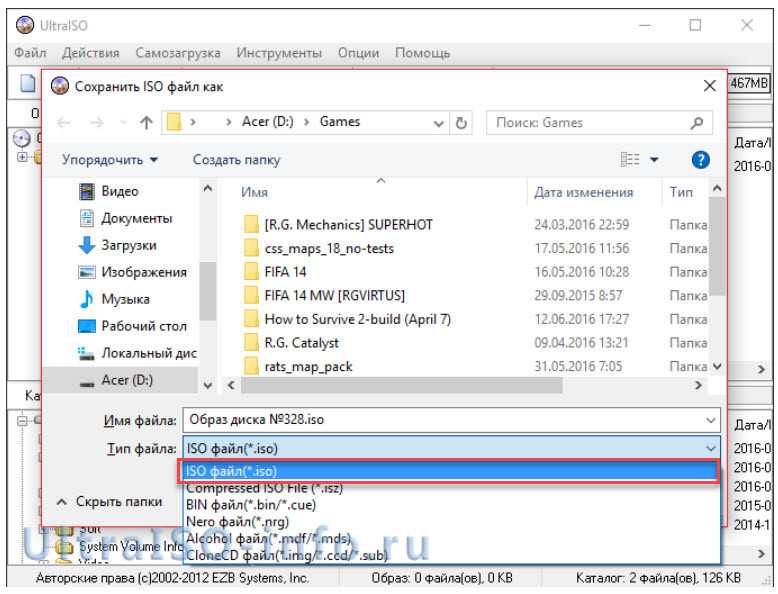Click the Имя файла input field
Screen dimensions: 778x594
[452, 420]
